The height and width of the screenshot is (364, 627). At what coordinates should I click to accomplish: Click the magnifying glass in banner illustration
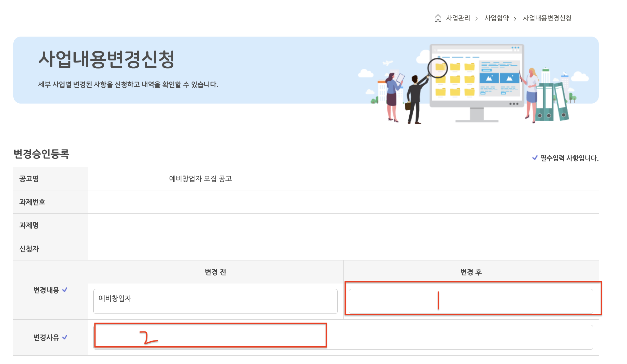pos(437,68)
